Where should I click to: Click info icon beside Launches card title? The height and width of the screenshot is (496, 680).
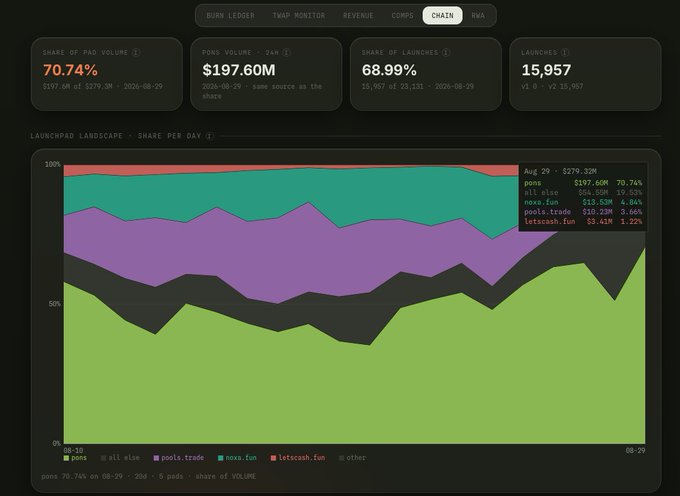(565, 52)
